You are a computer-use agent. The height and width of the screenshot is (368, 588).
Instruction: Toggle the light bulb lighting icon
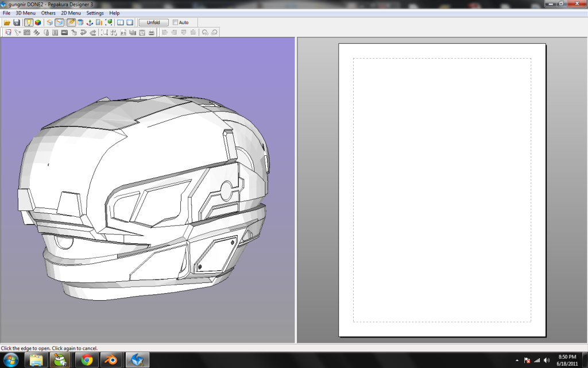(29, 22)
